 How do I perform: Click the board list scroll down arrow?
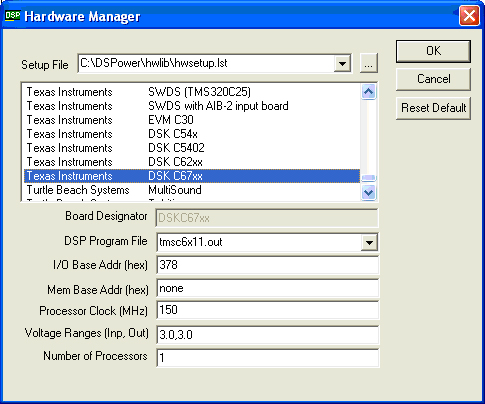[x=369, y=192]
